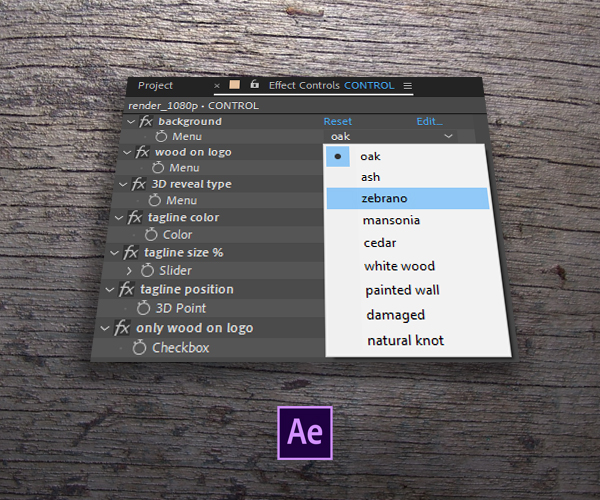Collapse the tagline color effect group
Screen dimensions: 600x500
click(119, 218)
